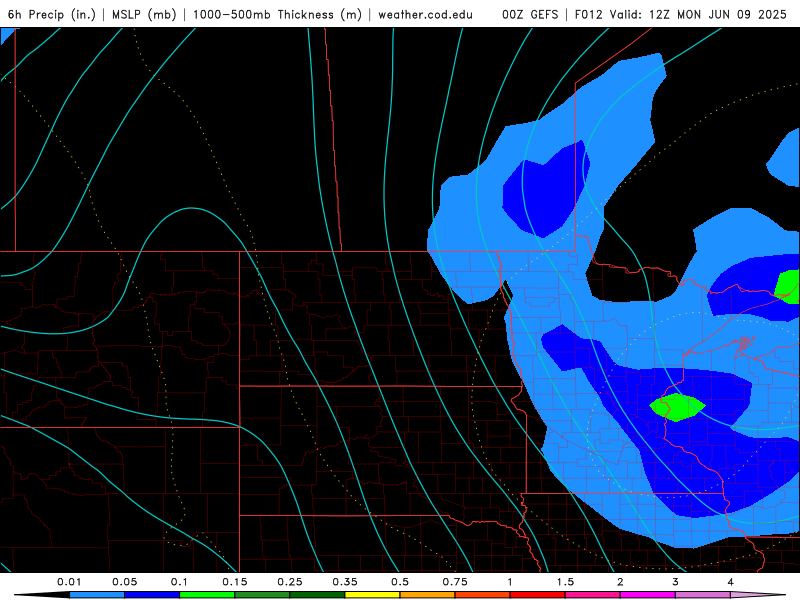800x600 pixels.
Task: Click the 'MSLP (mb)' header label
Action: click(x=144, y=14)
